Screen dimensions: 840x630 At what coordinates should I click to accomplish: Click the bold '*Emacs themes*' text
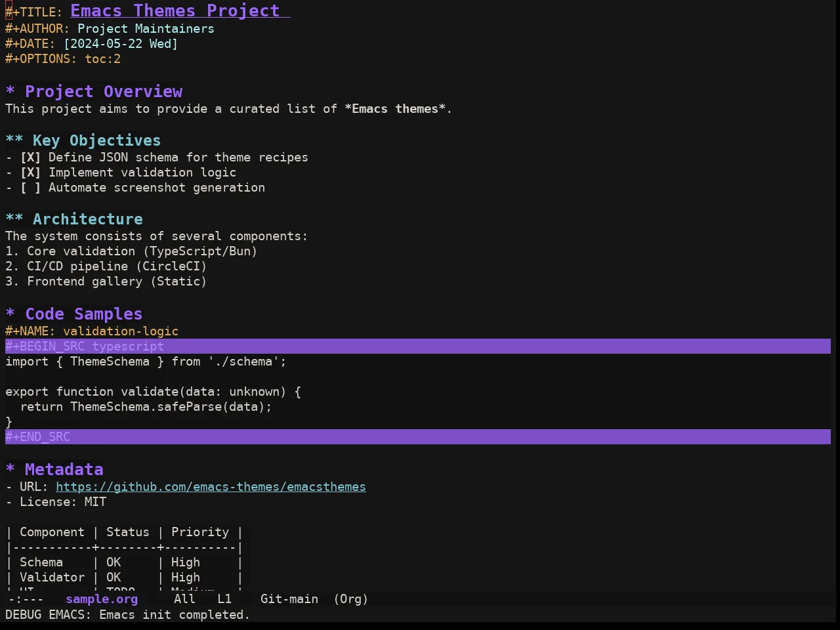coord(395,109)
